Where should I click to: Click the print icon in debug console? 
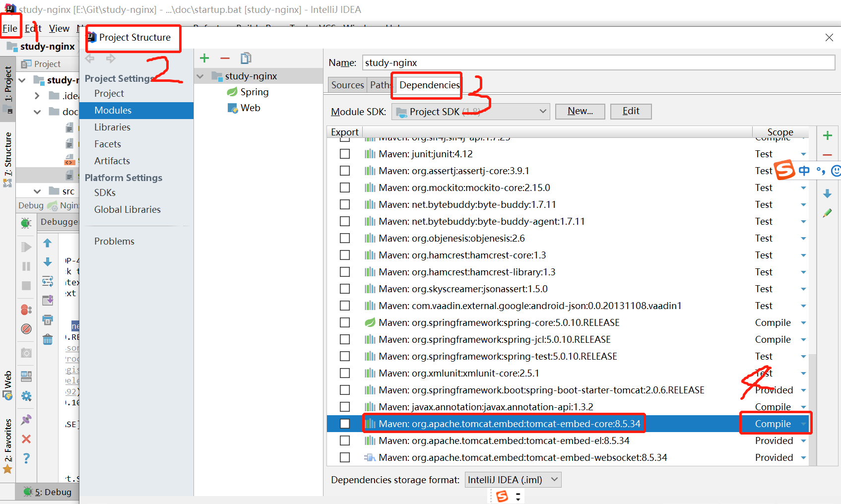(x=47, y=320)
